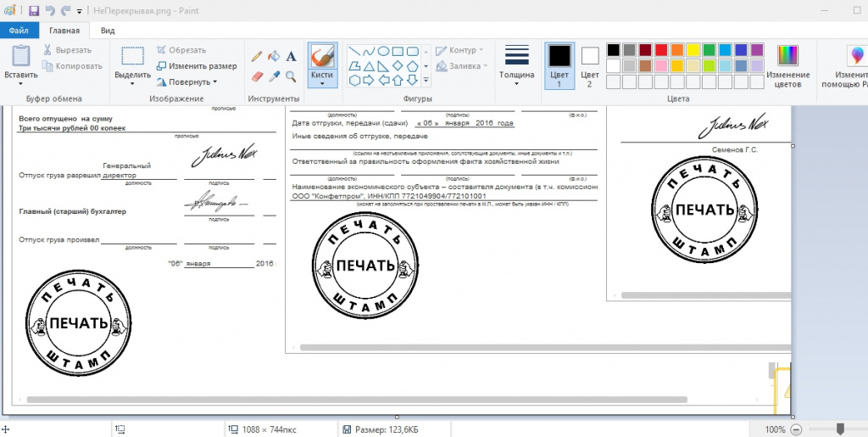Click the Кисти brush icon

tap(322, 56)
